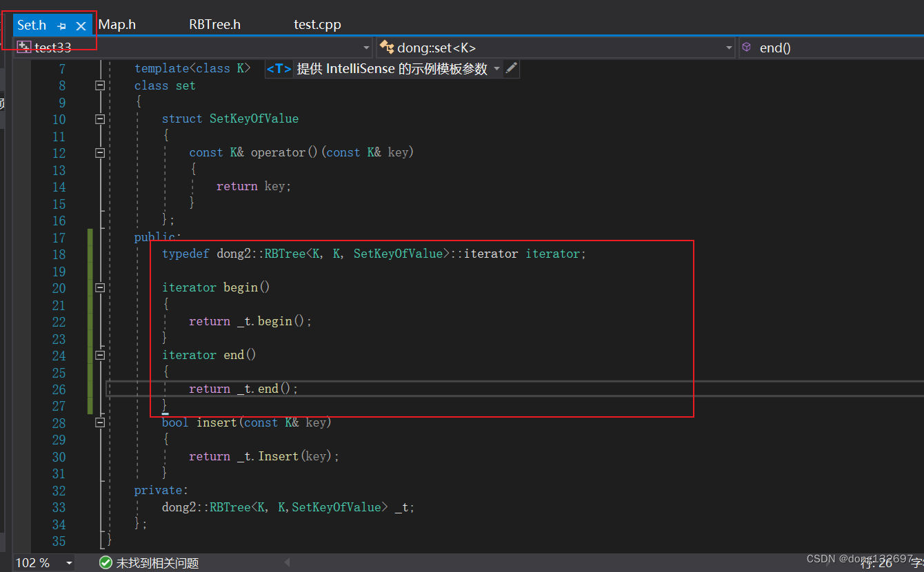The width and height of the screenshot is (924, 572).
Task: Click 'class set' on line 8
Action: point(165,85)
